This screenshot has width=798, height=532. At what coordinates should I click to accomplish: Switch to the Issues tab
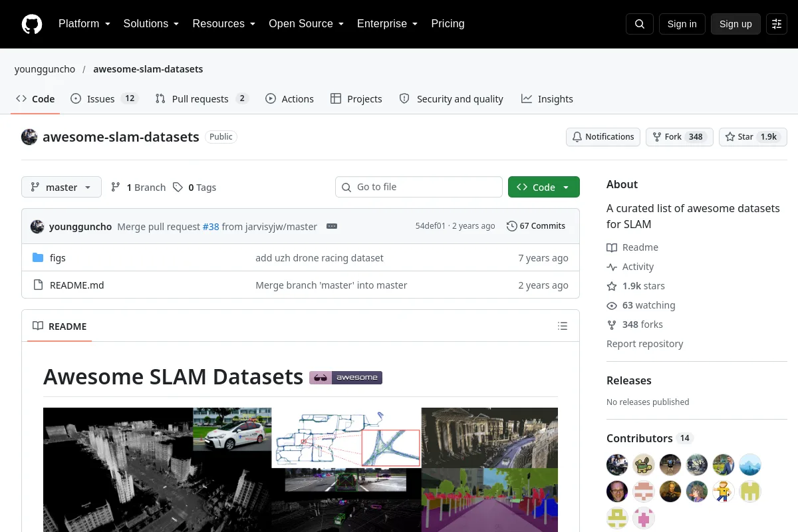[x=104, y=98]
